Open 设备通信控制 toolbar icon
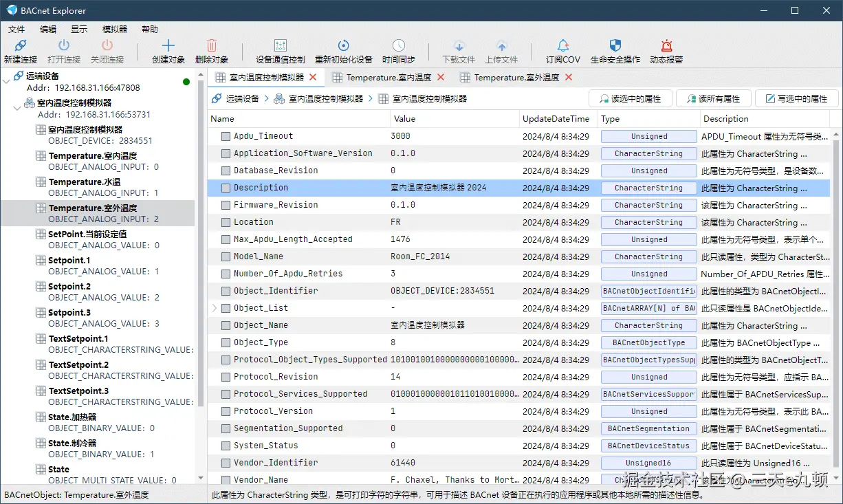The height and width of the screenshot is (504, 843). pyautogui.click(x=281, y=45)
